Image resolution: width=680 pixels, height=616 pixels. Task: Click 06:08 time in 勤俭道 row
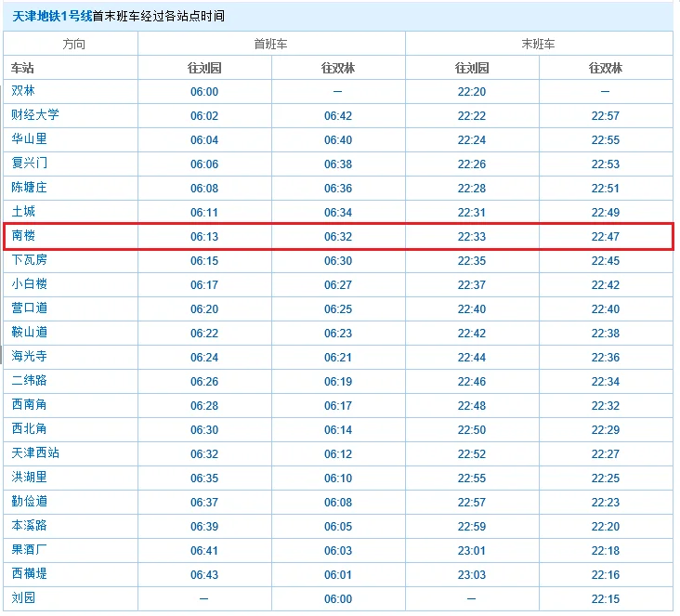pos(338,503)
